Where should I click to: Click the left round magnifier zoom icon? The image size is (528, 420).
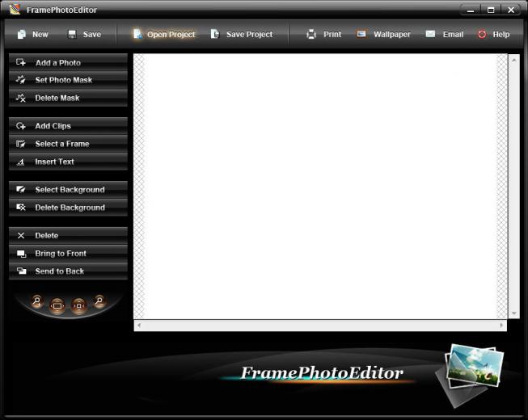coord(36,300)
